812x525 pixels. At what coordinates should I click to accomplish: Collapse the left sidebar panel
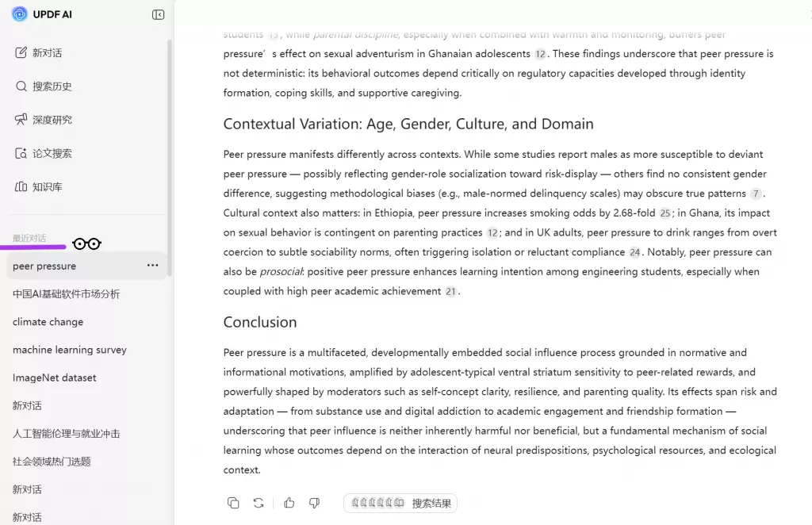click(158, 14)
